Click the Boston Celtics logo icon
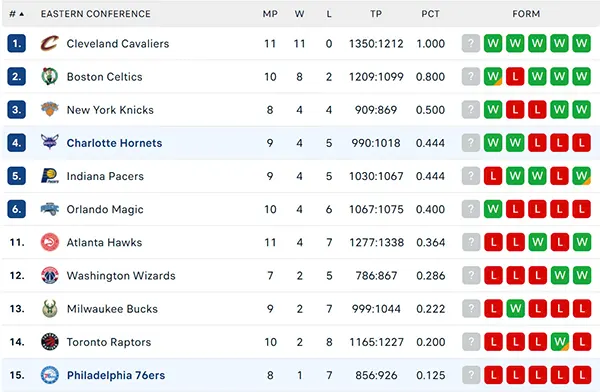 (x=50, y=76)
